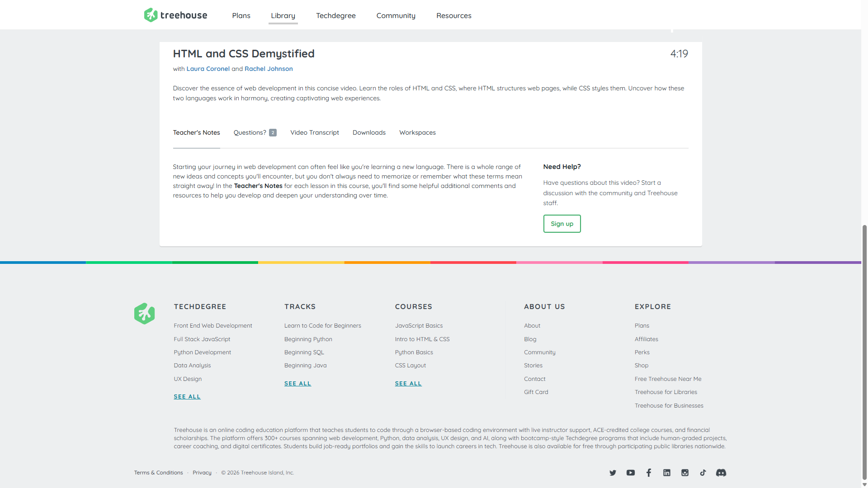The height and width of the screenshot is (488, 868).
Task: Open JavaScript Basics course link
Action: (x=419, y=325)
